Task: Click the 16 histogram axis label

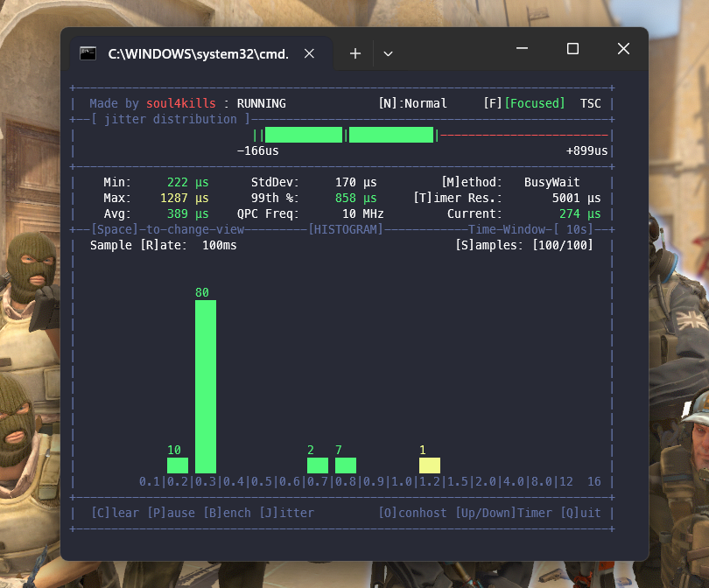Action: [594, 482]
